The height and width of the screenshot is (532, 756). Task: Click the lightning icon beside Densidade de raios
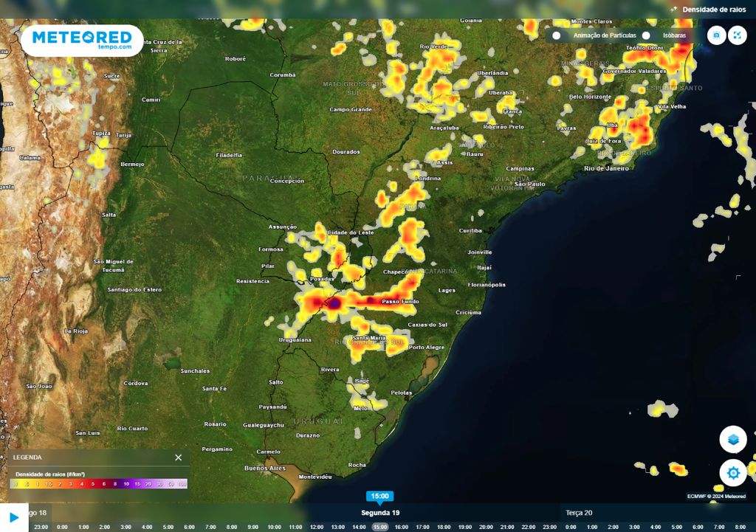click(x=674, y=10)
